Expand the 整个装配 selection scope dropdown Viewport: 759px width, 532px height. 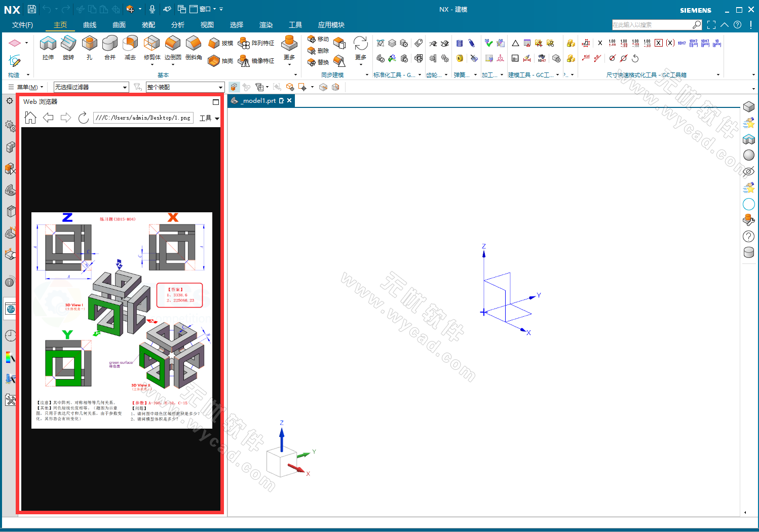(x=185, y=87)
